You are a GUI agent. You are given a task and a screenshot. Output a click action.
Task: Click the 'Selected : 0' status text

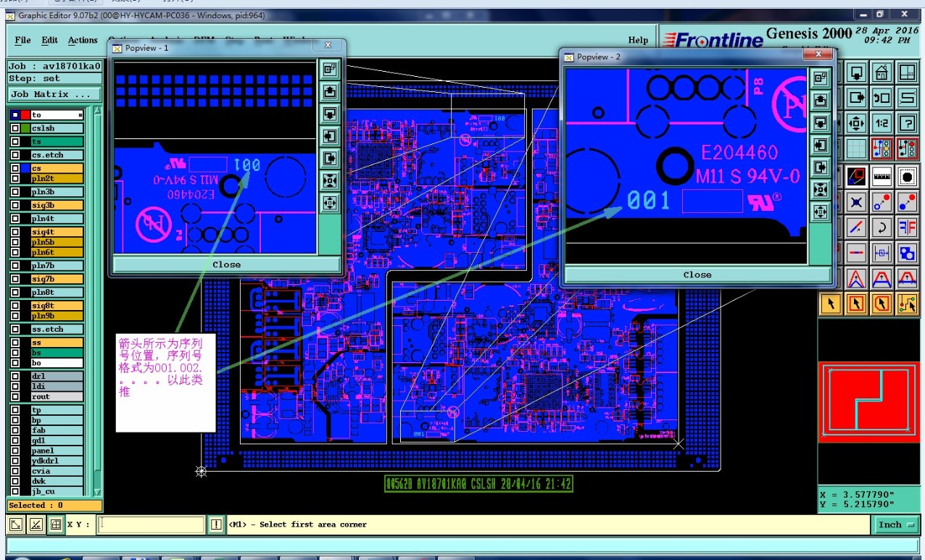click(36, 506)
